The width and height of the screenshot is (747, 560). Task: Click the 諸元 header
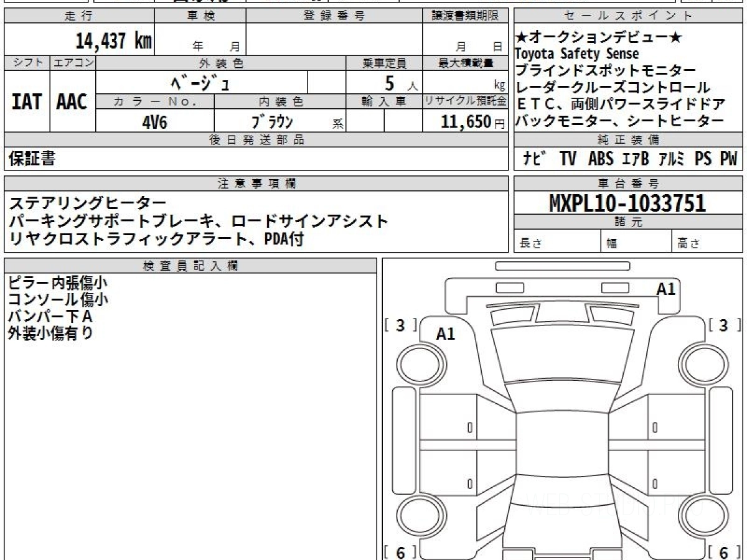point(628,222)
